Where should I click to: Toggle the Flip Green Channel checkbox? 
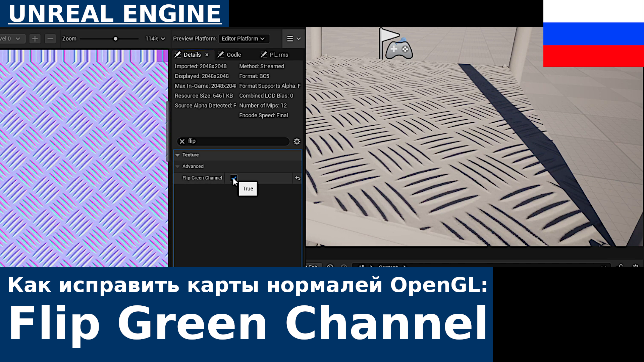point(233,178)
